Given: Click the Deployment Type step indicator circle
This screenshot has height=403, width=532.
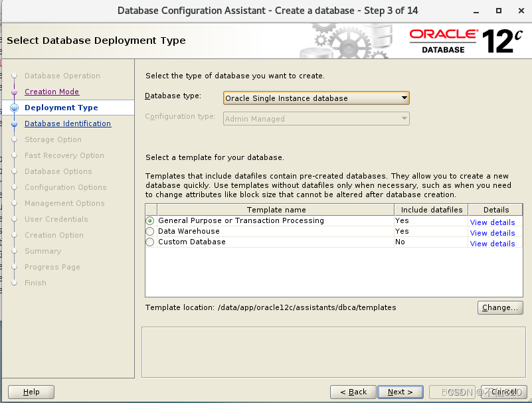Looking at the screenshot, I should (15, 107).
